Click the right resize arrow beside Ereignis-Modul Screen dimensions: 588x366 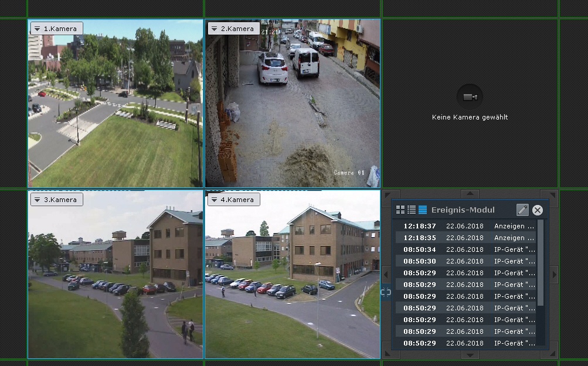coord(554,274)
